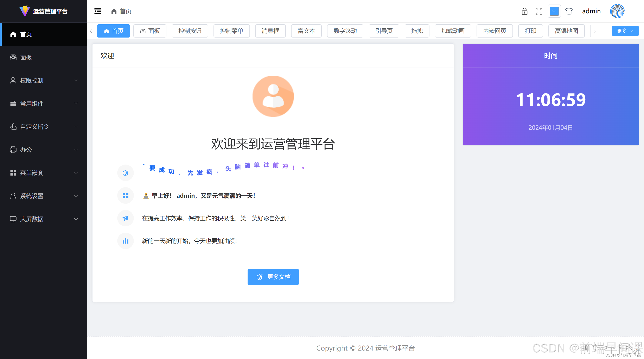Click the 欢迎 card title
644x359 pixels.
[x=107, y=56]
